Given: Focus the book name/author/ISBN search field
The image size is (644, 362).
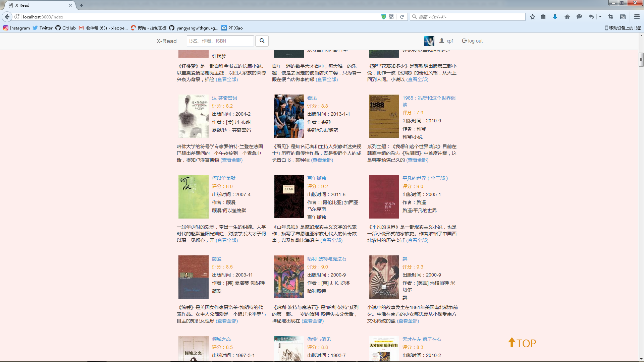Looking at the screenshot, I should [220, 41].
